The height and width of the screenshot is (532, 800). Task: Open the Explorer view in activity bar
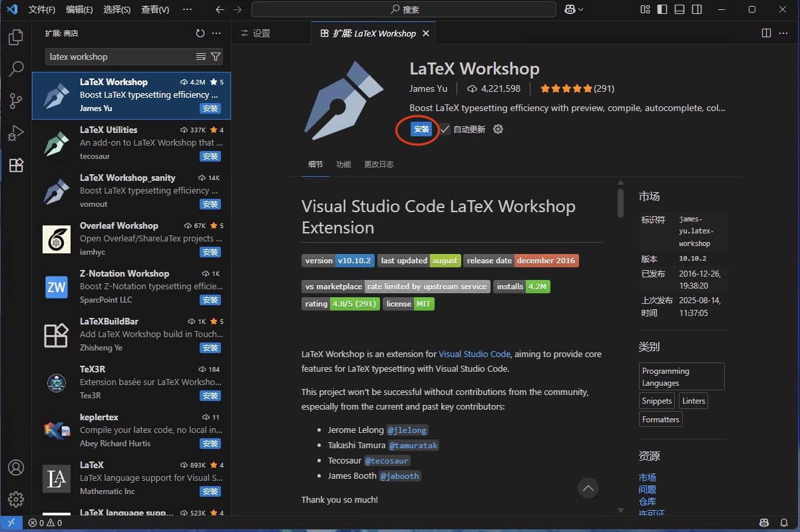pos(16,37)
